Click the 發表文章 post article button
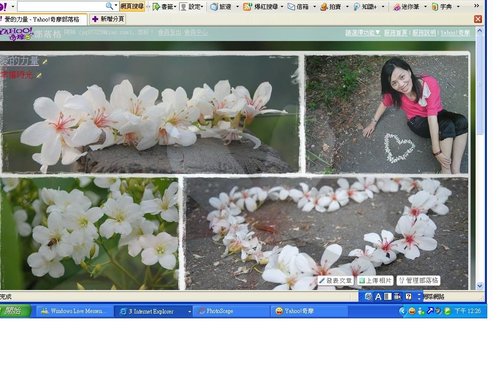Viewport: 500px width, 375px height. coord(335,281)
